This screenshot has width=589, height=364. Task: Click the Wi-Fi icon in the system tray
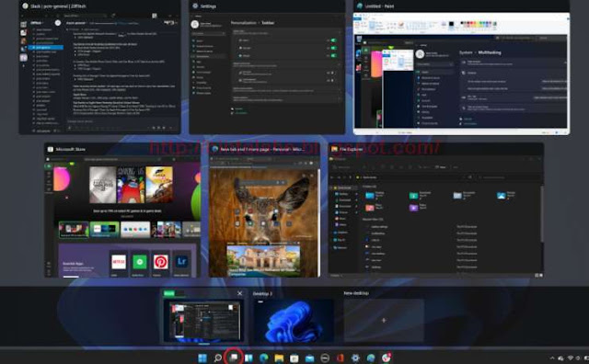571,358
